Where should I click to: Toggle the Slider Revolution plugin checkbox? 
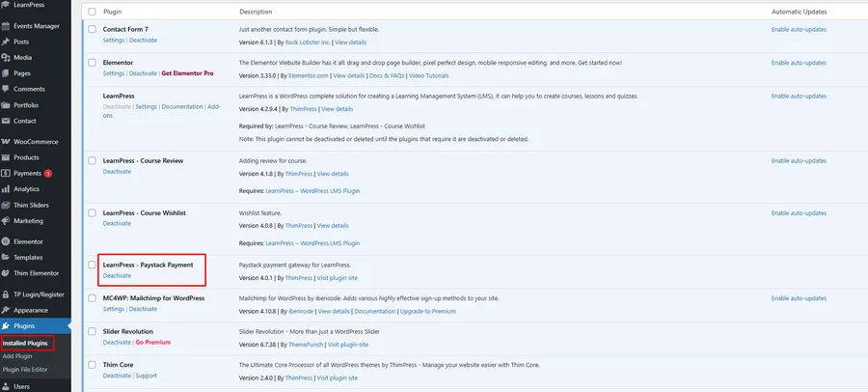(92, 332)
